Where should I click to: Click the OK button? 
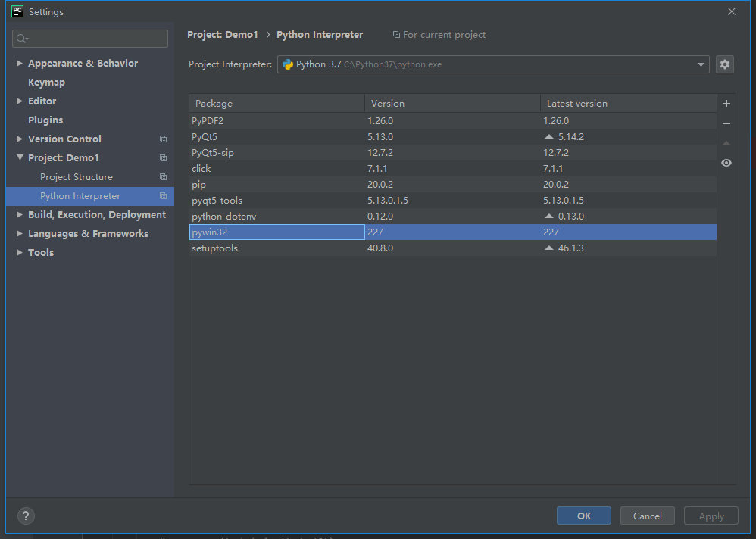(583, 516)
